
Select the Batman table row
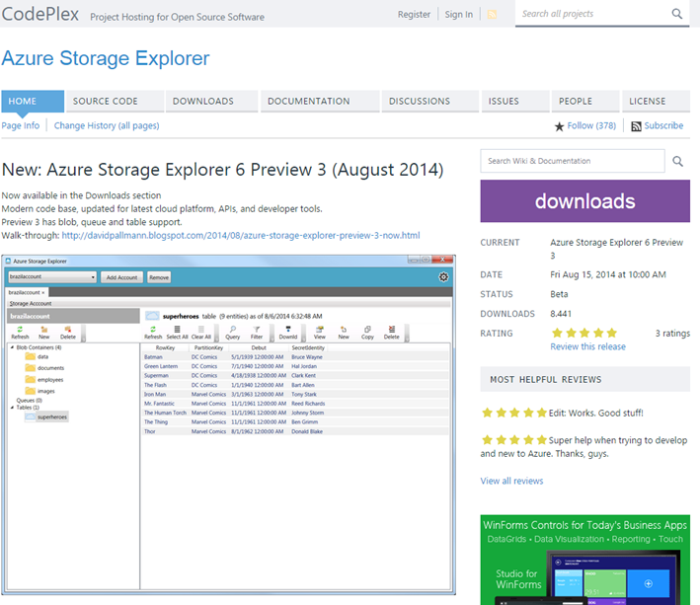295,357
